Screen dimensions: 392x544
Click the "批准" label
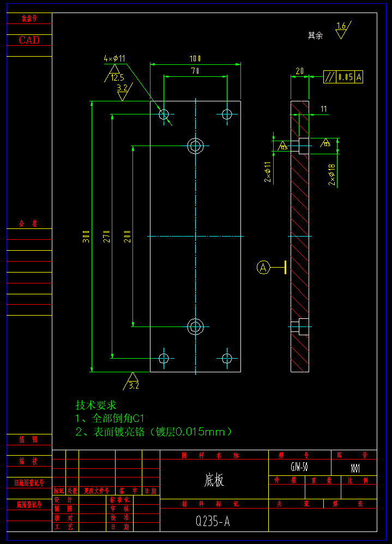[x=120, y=518]
